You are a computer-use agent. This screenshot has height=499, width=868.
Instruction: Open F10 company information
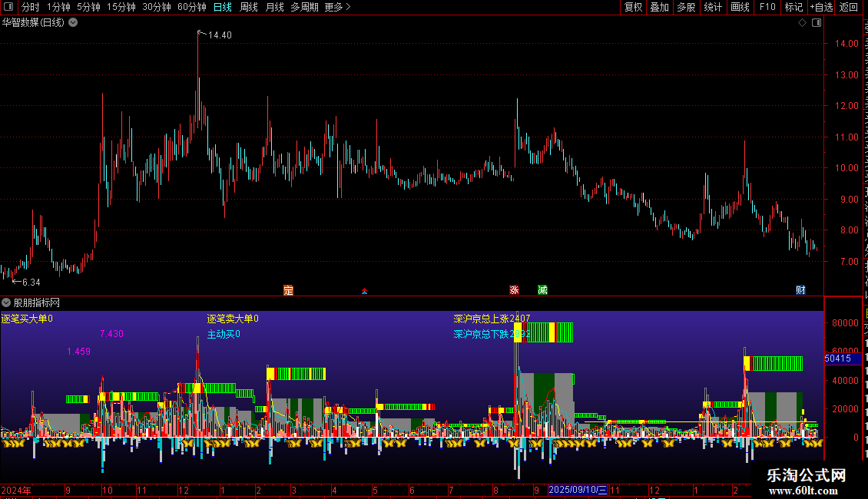767,7
